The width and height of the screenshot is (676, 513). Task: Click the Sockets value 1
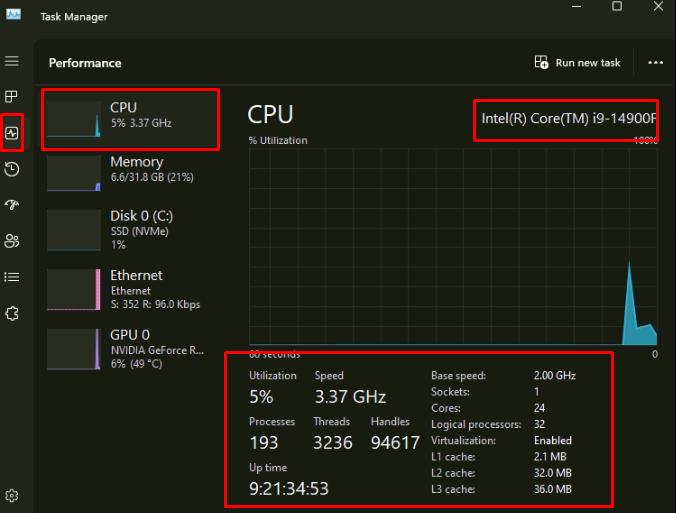[x=537, y=391]
